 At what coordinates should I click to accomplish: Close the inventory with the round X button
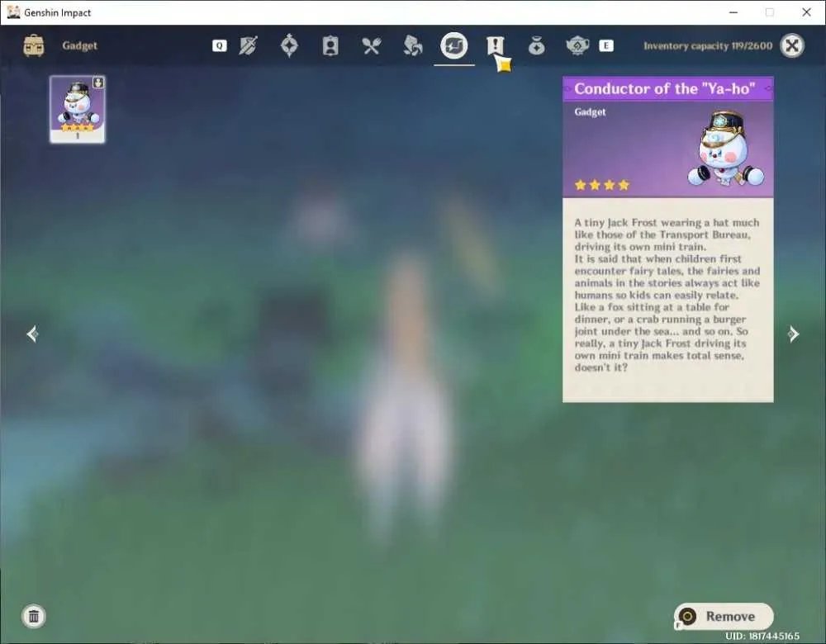pos(792,45)
